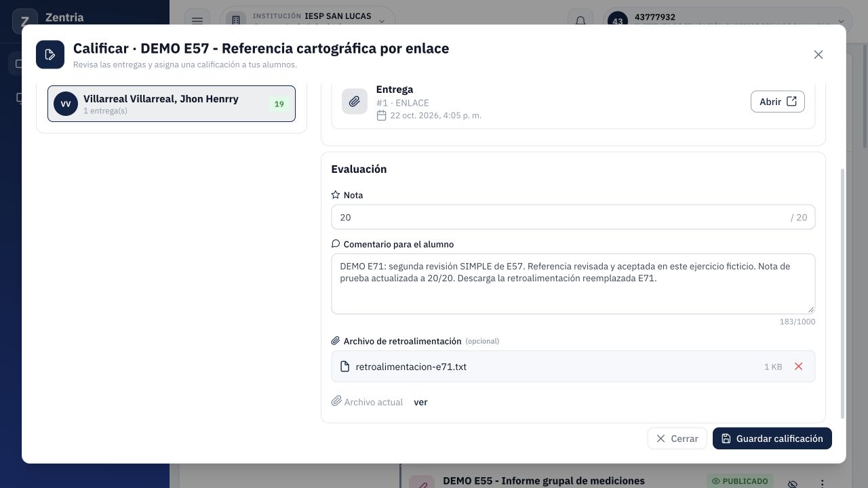Viewport: 868px width, 488px height.
Task: Click the '1 KB' file size label
Action: 773,367
